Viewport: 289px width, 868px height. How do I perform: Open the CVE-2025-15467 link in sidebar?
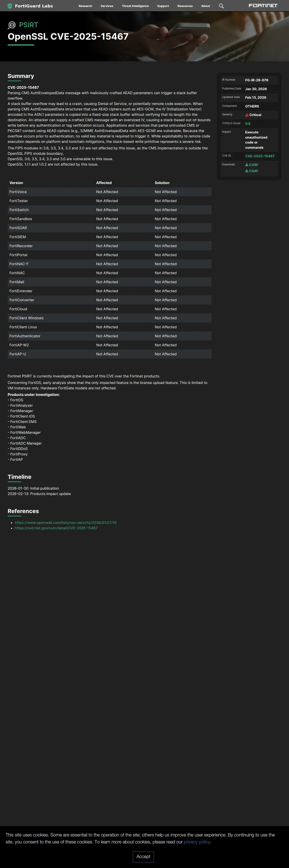coord(260,156)
